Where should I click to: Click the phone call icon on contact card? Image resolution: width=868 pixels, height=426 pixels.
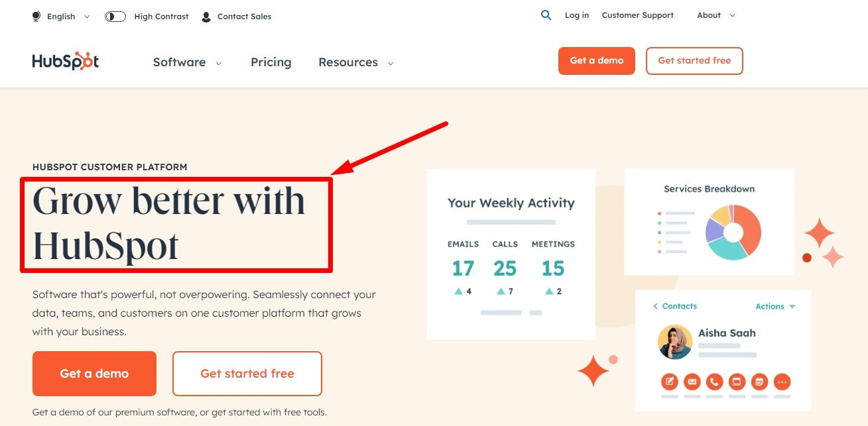tap(714, 382)
